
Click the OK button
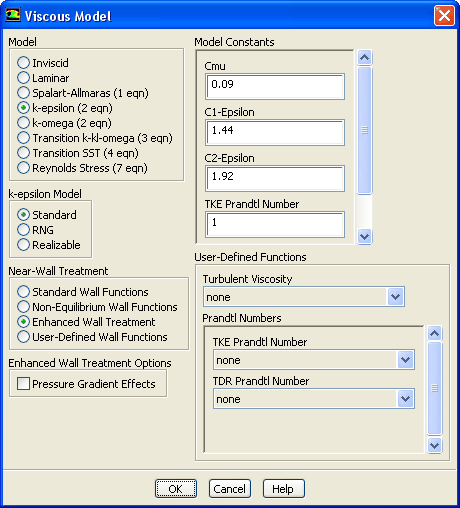(x=176, y=489)
